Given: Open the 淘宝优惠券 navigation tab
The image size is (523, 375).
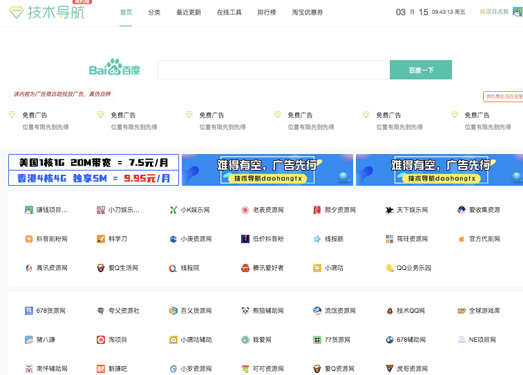Looking at the screenshot, I should [307, 12].
